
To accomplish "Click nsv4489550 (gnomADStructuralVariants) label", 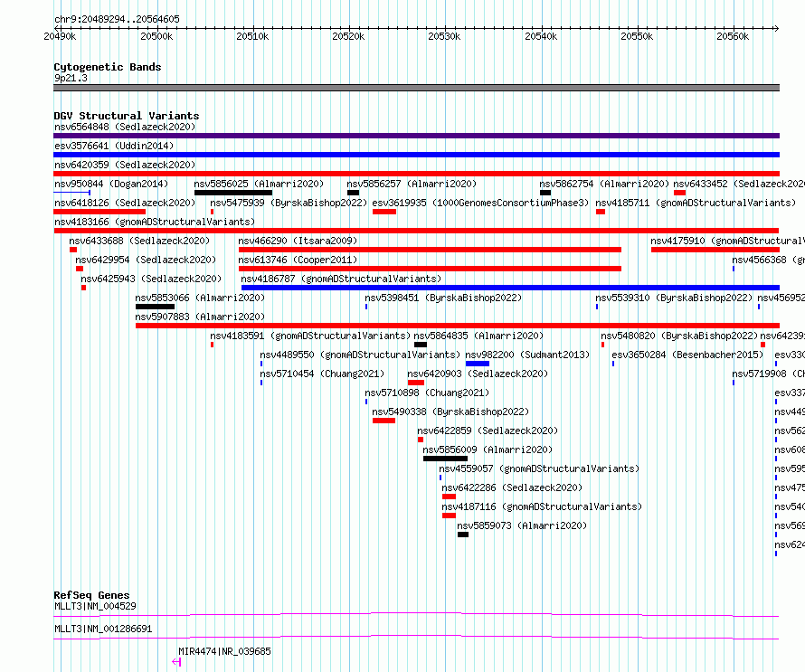I will coord(360,355).
